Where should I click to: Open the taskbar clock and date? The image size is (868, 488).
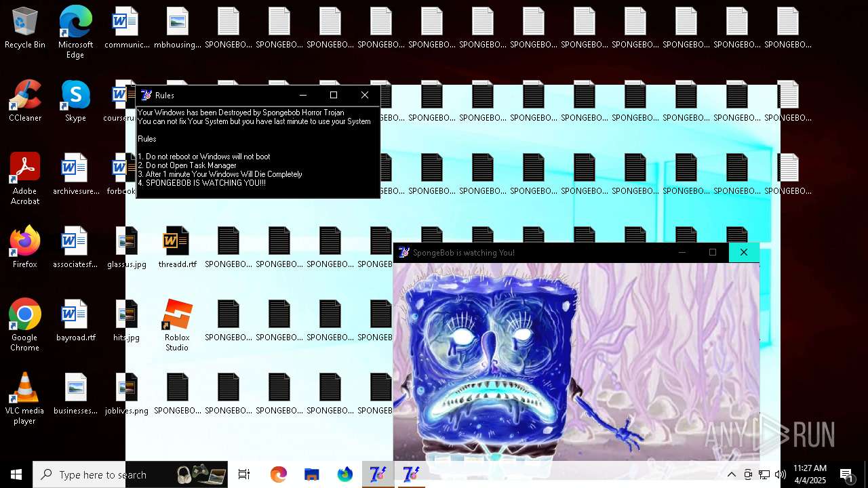click(x=810, y=474)
